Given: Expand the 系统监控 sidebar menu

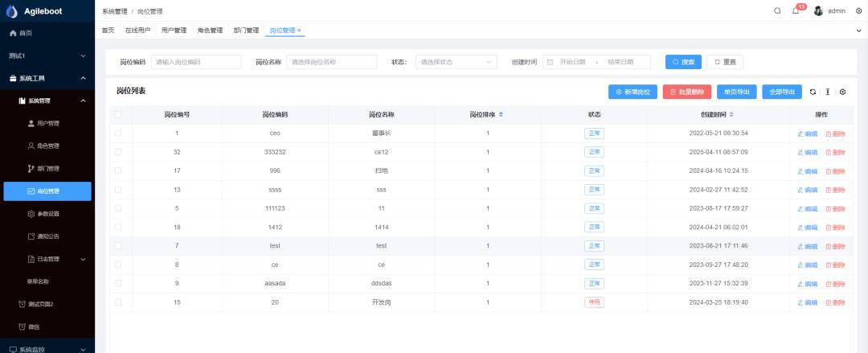Looking at the screenshot, I should pyautogui.click(x=47, y=349).
